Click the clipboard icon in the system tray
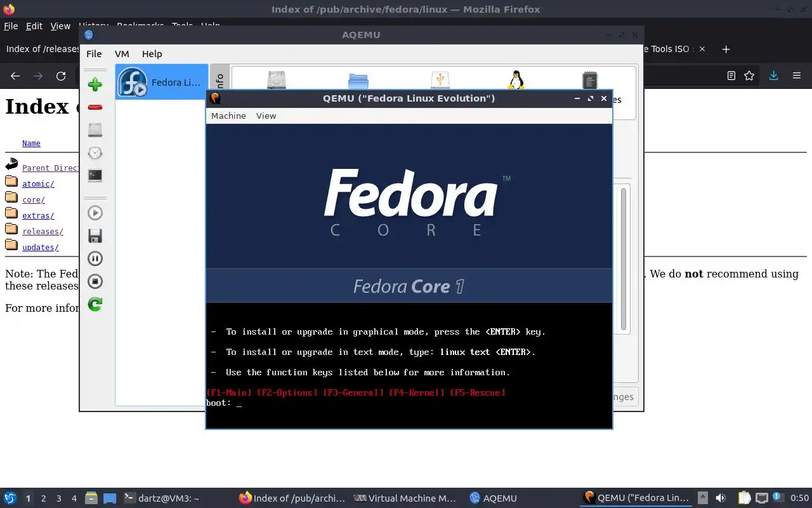Viewport: 812px width, 508px height. pyautogui.click(x=744, y=498)
